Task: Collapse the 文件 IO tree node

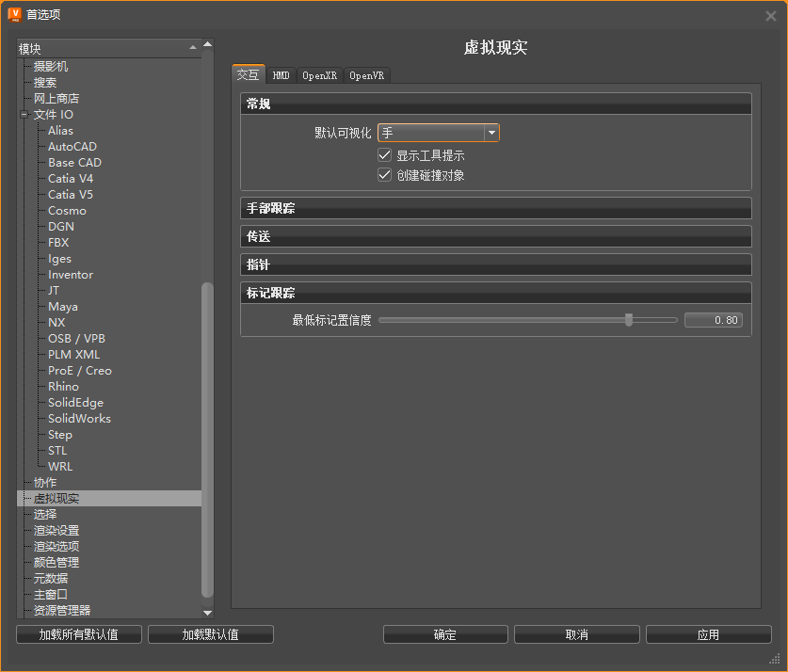Action: point(24,115)
